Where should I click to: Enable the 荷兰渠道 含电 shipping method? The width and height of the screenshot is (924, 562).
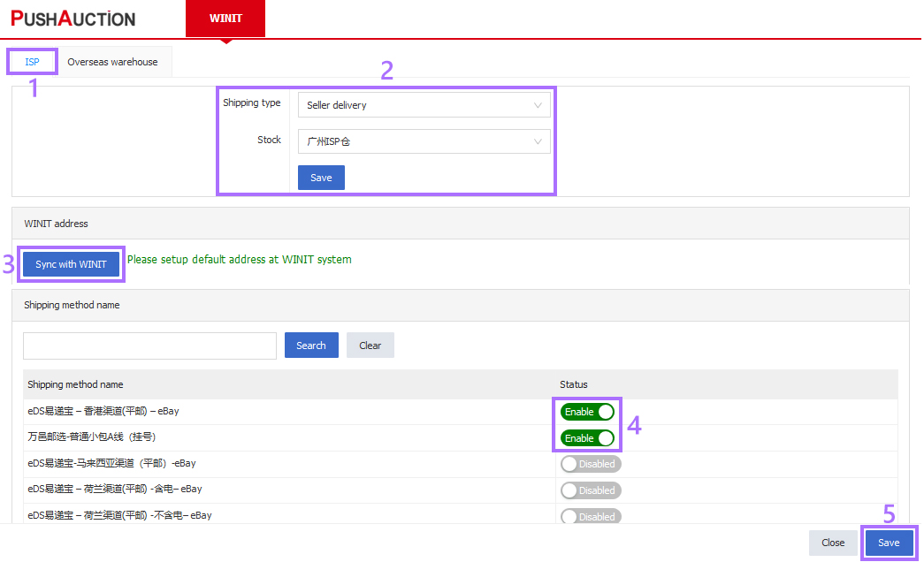(x=590, y=490)
